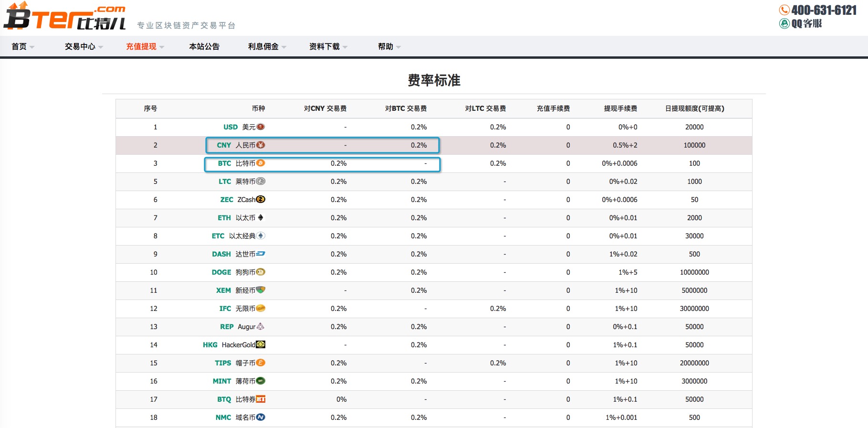Click the ZEC ZCash coin icon

(261, 199)
